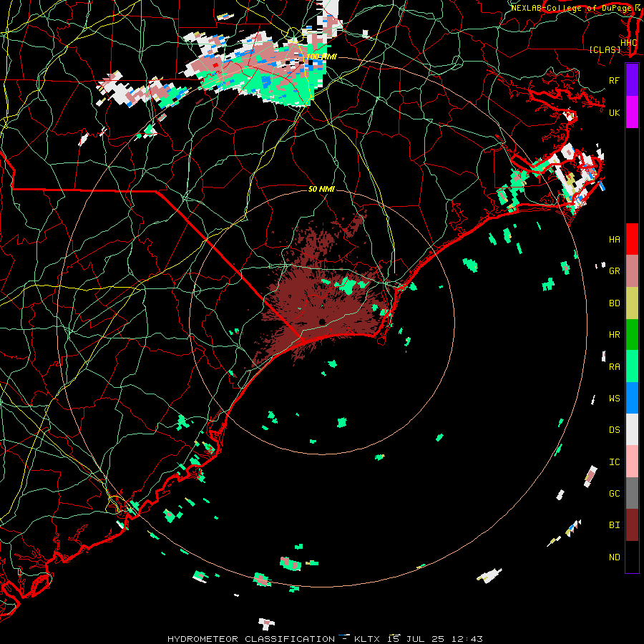Image resolution: width=644 pixels, height=644 pixels.
Task: Select the GR pink-brown legend swatch
Action: click(x=632, y=271)
